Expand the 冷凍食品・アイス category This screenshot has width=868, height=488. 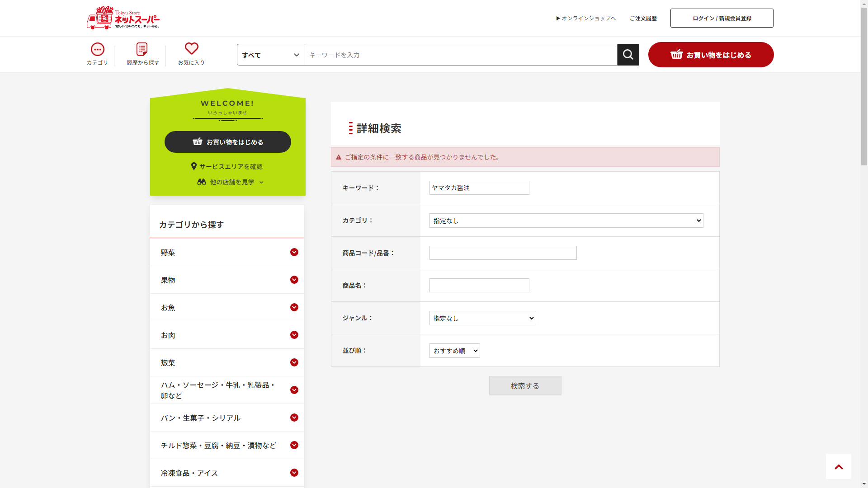click(294, 473)
